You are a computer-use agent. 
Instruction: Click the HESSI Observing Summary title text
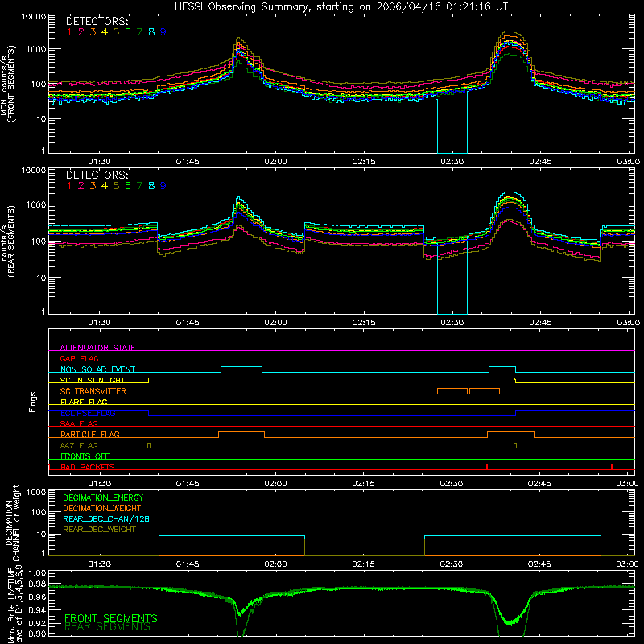tap(341, 7)
